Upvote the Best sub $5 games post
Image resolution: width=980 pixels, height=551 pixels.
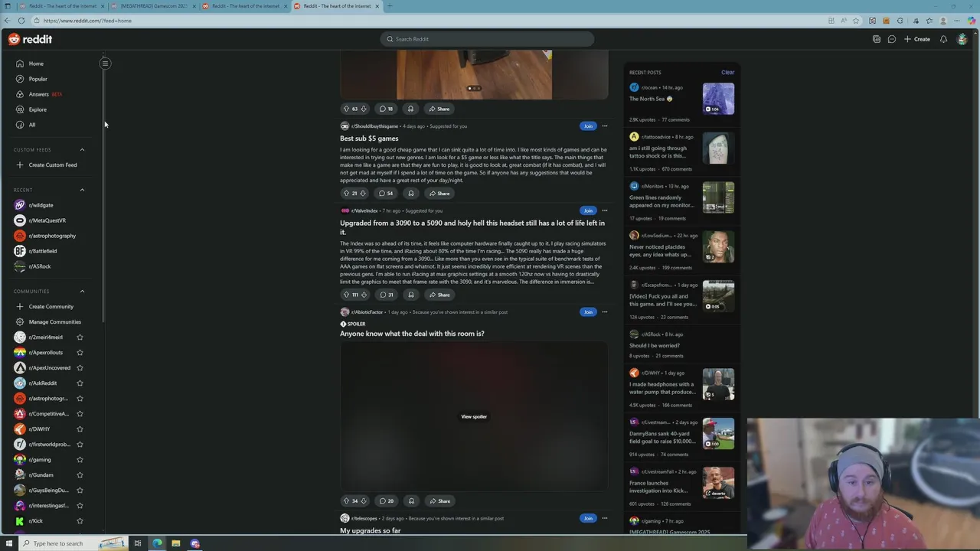click(346, 193)
